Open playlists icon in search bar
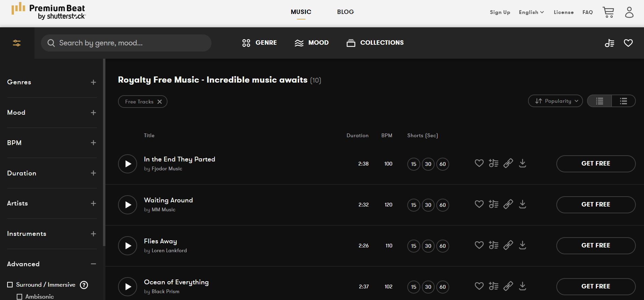The width and height of the screenshot is (644, 300). point(610,43)
